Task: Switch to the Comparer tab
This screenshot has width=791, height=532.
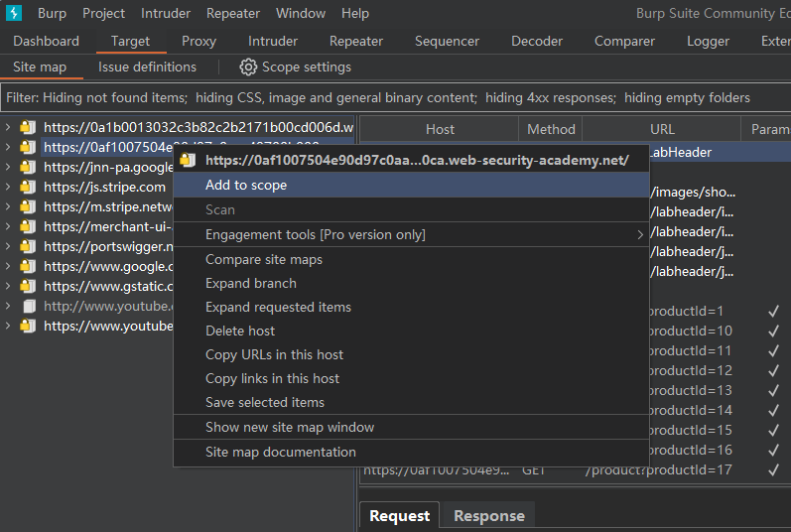Action: pyautogui.click(x=624, y=41)
